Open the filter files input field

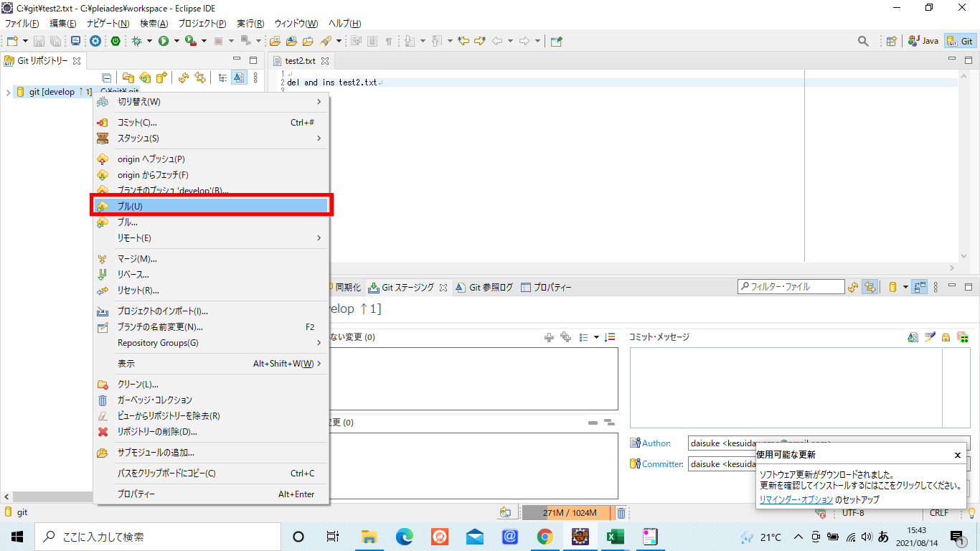tap(789, 286)
